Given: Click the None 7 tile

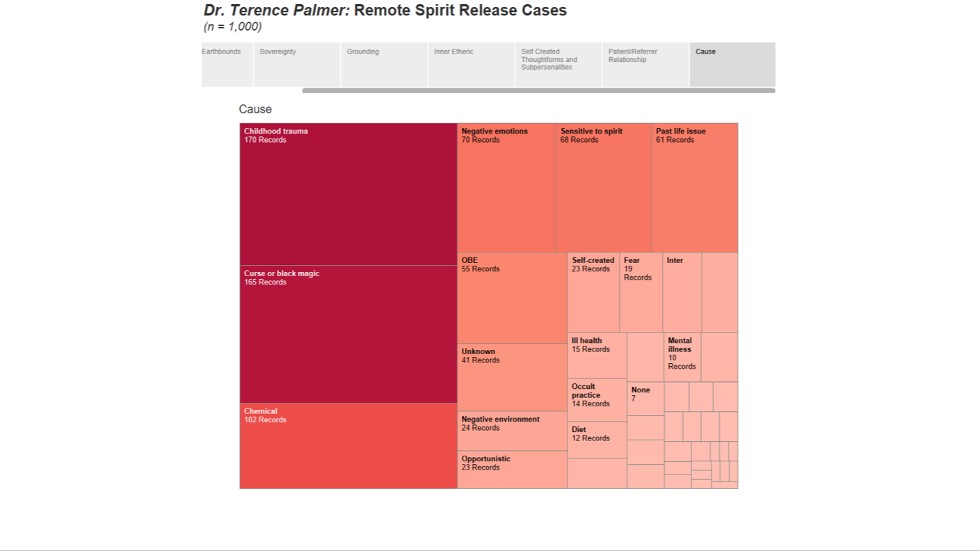Looking at the screenshot, I should click(x=645, y=399).
